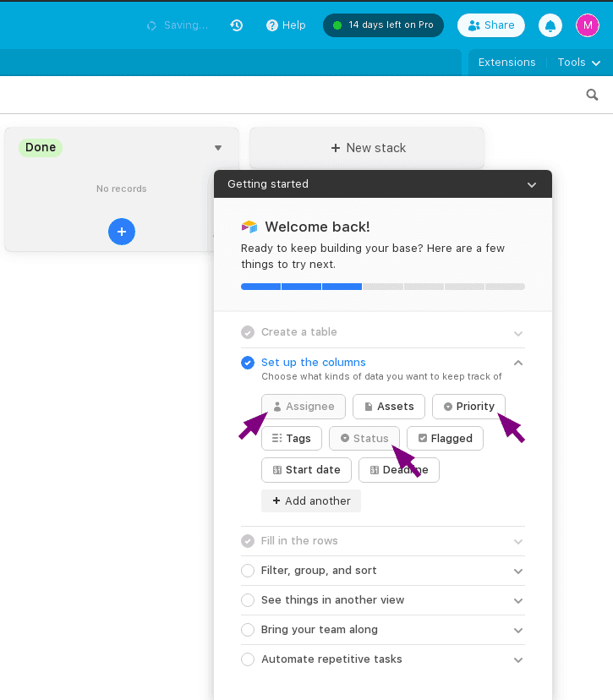Viewport: 613px width, 700px height.
Task: Check the Bring your team along circle
Action: [248, 630]
